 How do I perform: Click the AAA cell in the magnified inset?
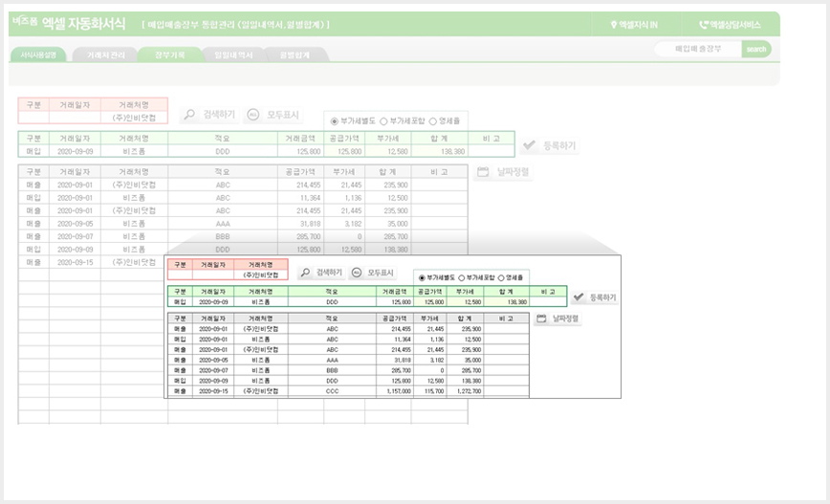click(x=332, y=360)
